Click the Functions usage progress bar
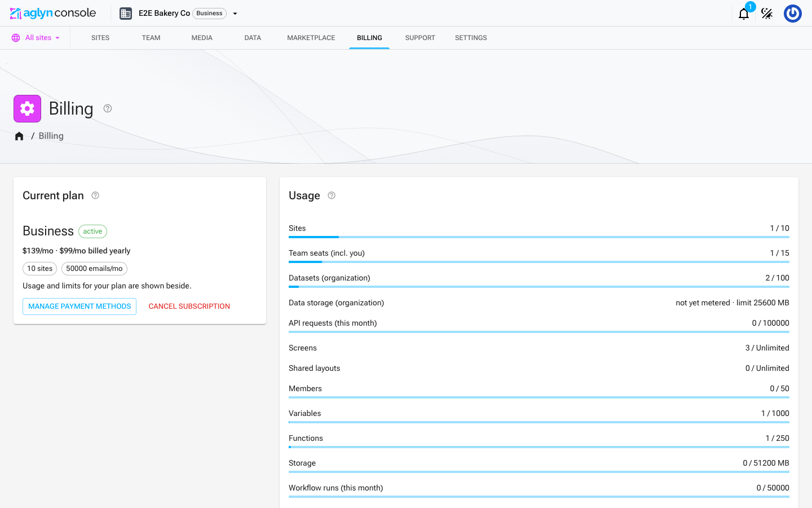The width and height of the screenshot is (812, 508). [539, 447]
